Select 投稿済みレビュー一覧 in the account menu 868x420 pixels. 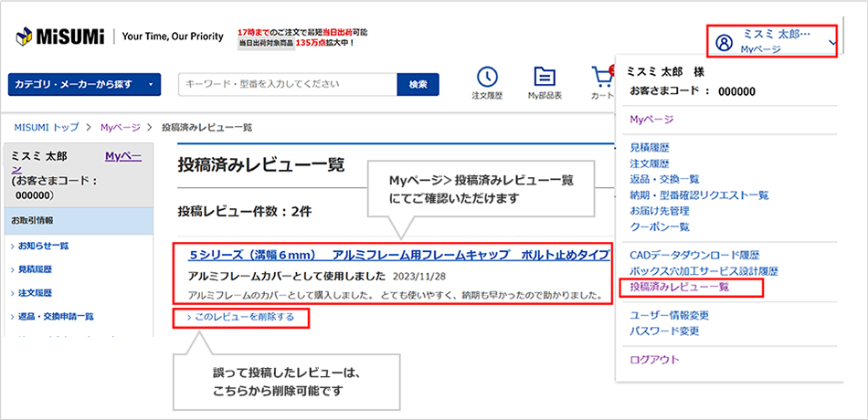click(679, 288)
